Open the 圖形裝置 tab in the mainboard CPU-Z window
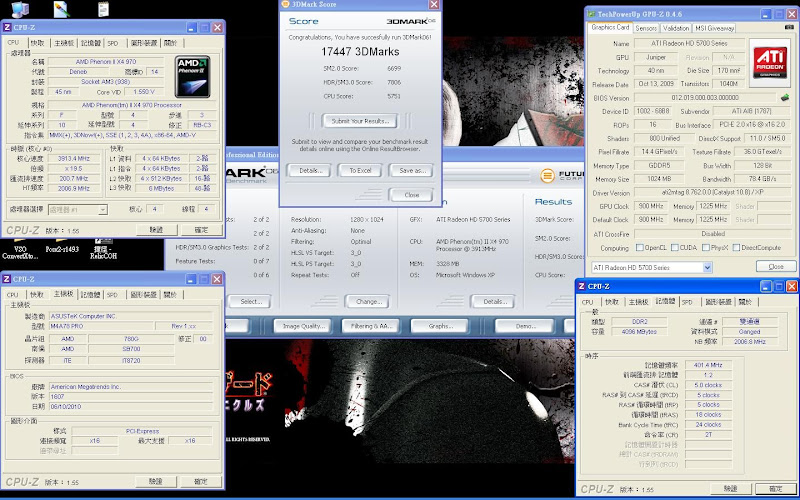The height and width of the screenshot is (500, 800). coord(143,295)
